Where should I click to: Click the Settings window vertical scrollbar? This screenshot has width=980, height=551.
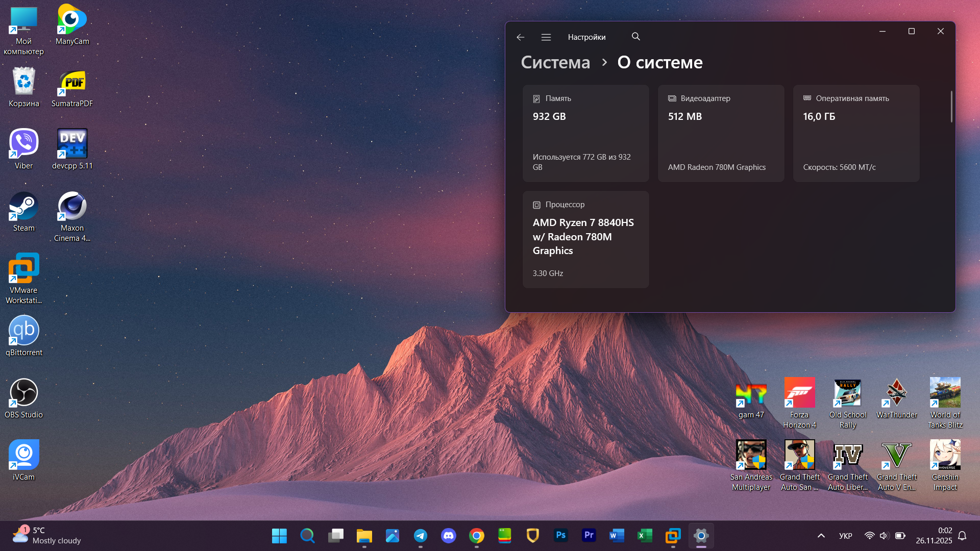[x=951, y=107]
